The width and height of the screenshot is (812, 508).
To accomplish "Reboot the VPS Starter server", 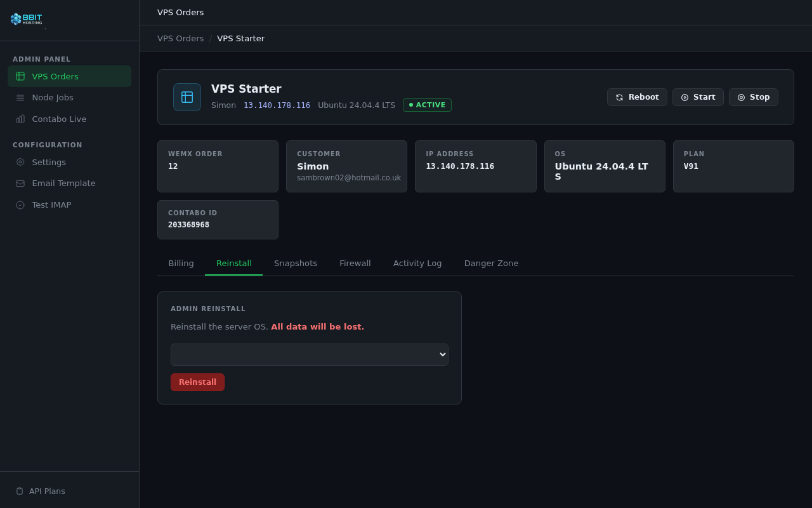I will (637, 97).
